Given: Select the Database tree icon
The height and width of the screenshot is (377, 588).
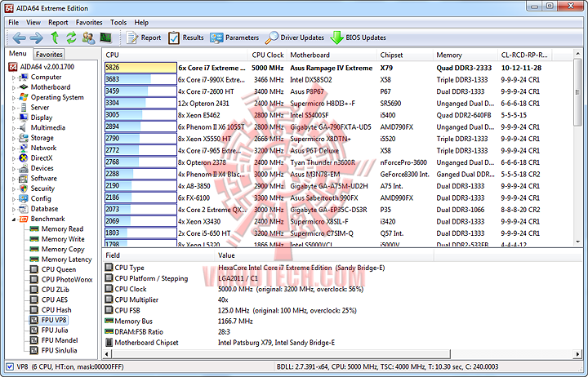Looking at the screenshot, I should pos(24,208).
